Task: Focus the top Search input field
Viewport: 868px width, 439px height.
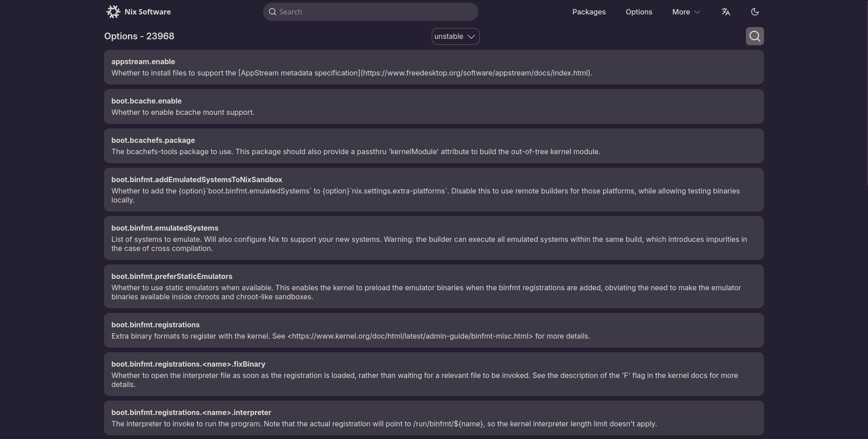Action: point(375,12)
